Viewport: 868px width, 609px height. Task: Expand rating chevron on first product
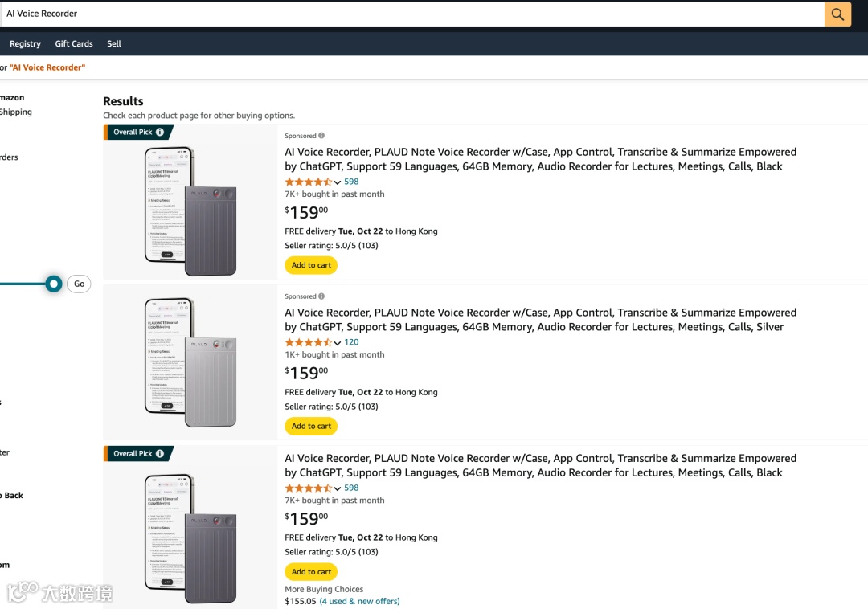pos(338,182)
